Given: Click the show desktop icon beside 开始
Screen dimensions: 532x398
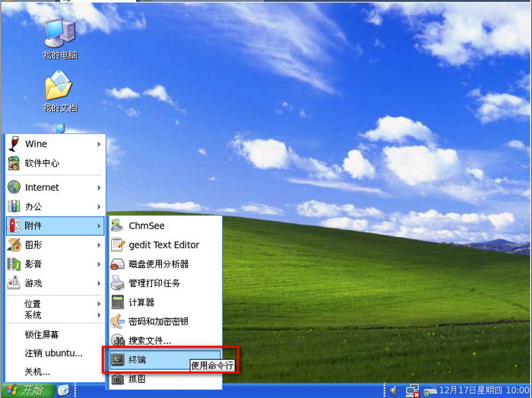Looking at the screenshot, I should coord(63,390).
